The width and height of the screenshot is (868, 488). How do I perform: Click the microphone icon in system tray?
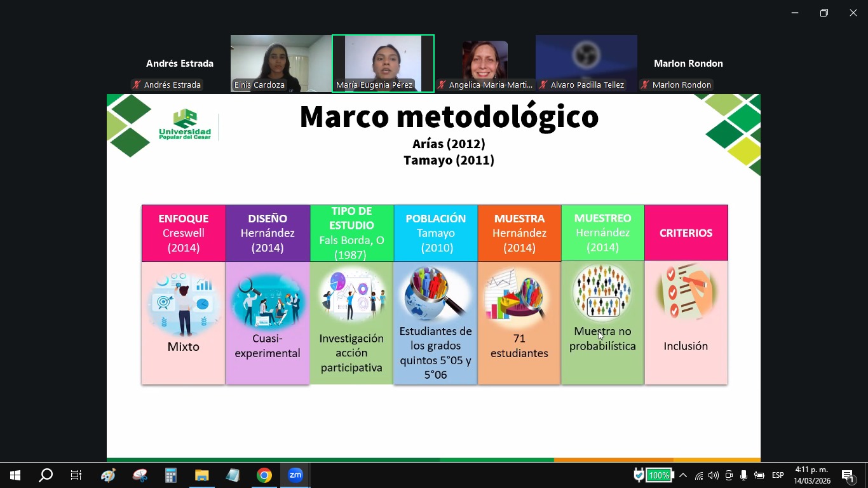tap(743, 475)
